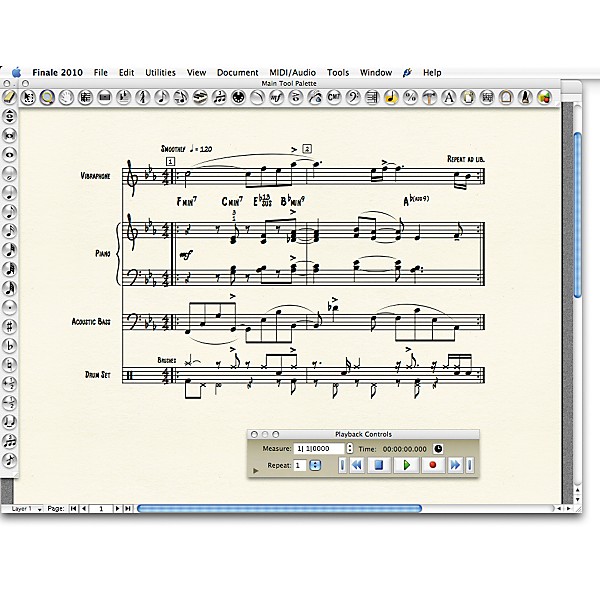Select the Measure tool icon
The image size is (600, 600).
pos(104,98)
